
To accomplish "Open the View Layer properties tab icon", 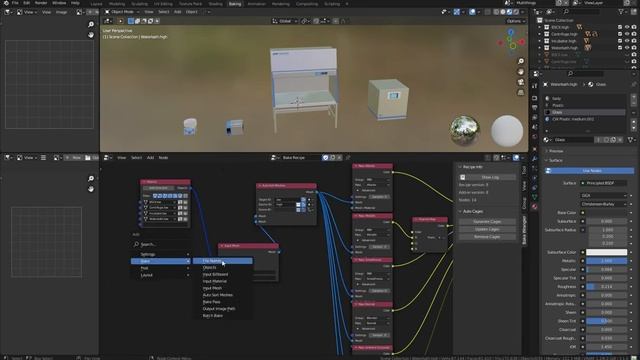I will tap(535, 118).
